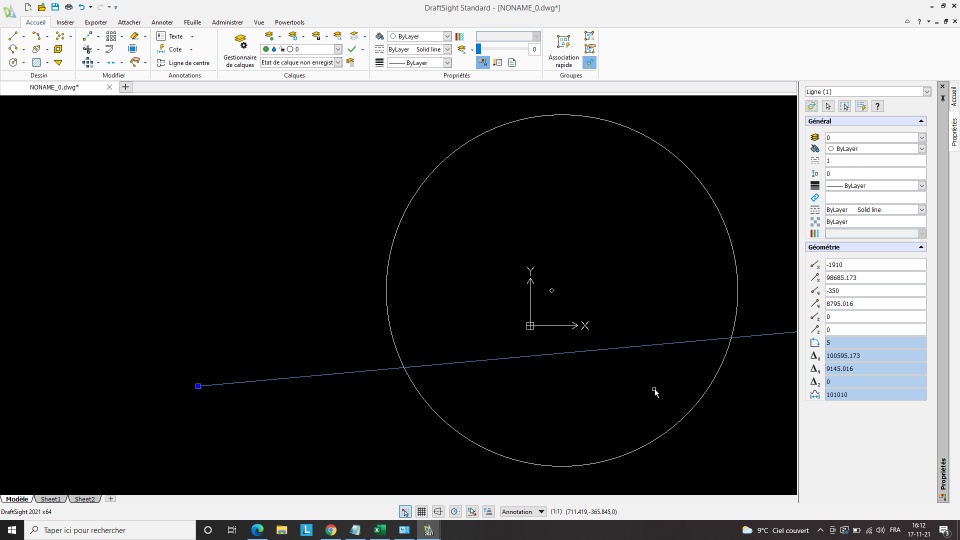Toggle the grid display in status bar

coord(421,511)
